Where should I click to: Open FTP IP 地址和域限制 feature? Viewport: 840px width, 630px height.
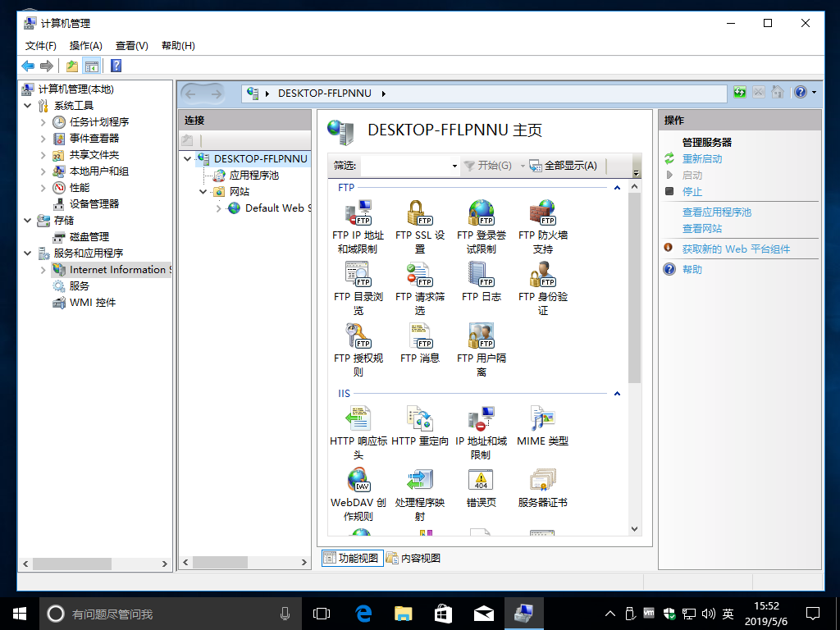click(358, 227)
